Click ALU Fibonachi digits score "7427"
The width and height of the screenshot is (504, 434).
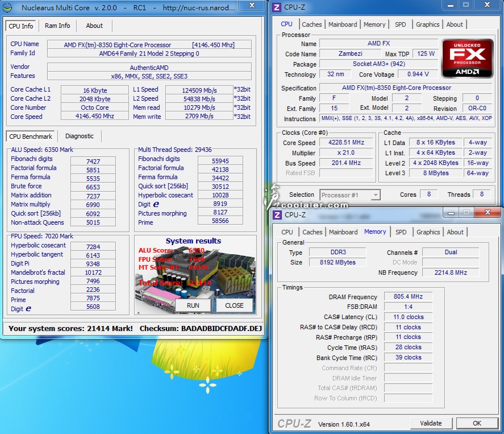pos(93,161)
